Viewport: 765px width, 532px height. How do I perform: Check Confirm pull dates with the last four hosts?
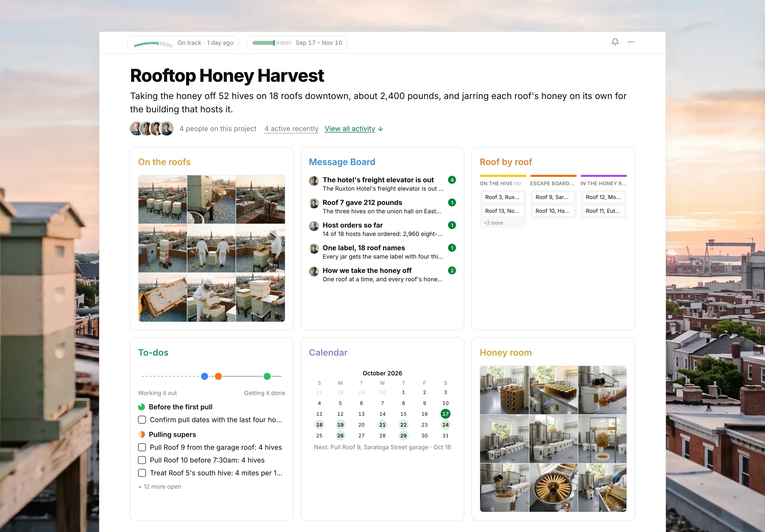tap(142, 420)
